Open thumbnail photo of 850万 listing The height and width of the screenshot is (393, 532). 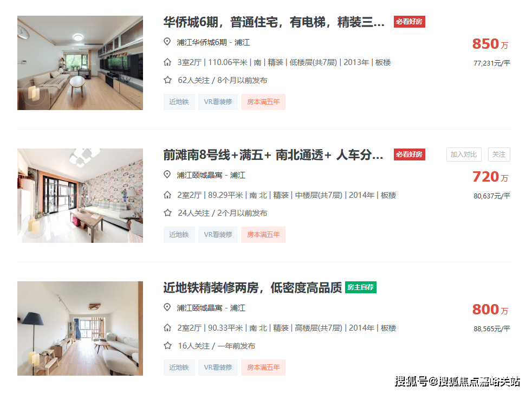click(80, 63)
